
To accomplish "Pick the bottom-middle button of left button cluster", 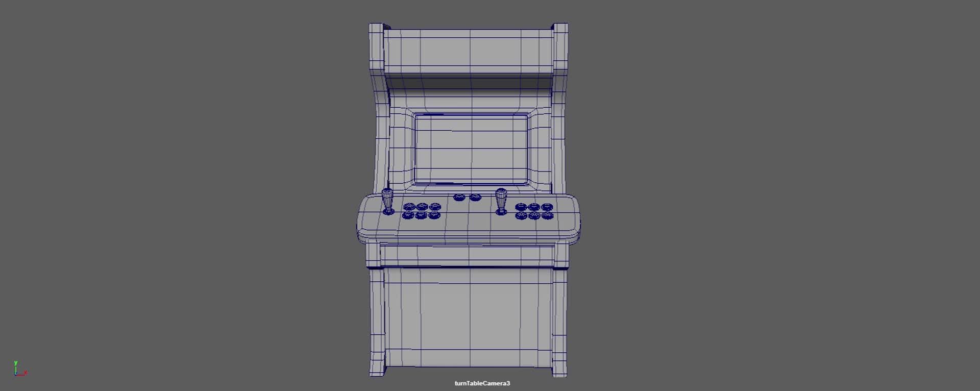I will coord(421,215).
